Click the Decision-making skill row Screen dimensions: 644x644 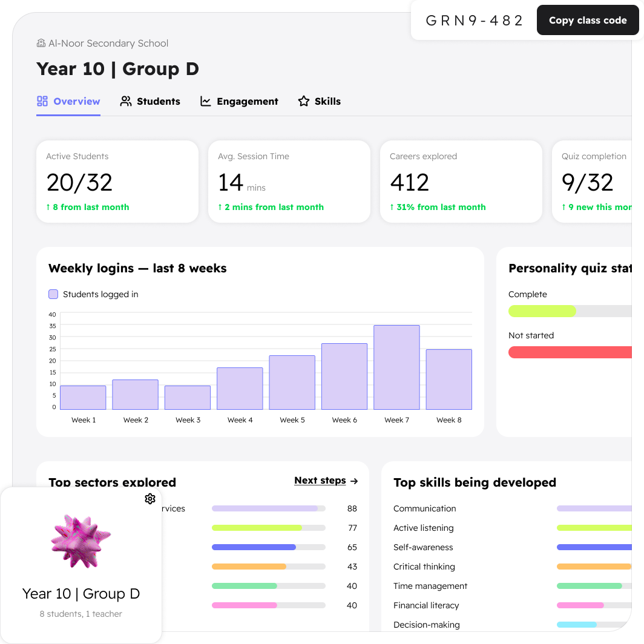point(512,624)
